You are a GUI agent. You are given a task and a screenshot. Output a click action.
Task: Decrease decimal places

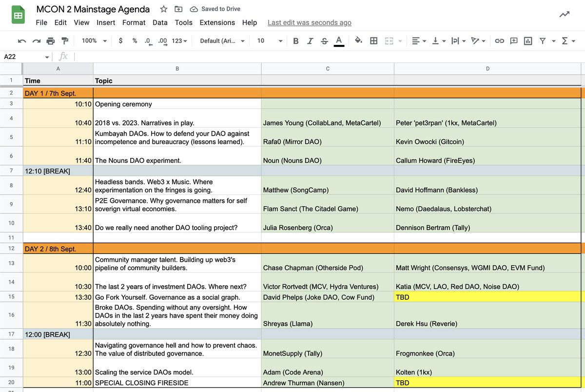148,41
